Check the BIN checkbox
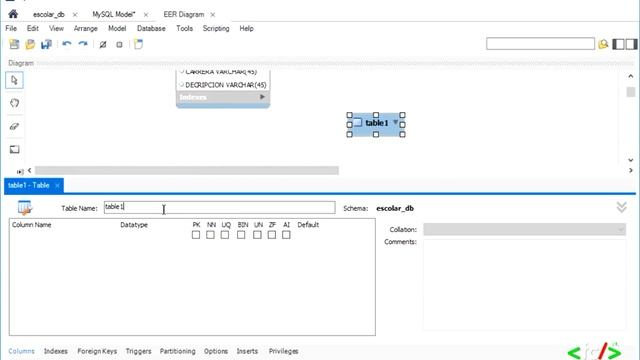Viewport: 640px width, 360px height. click(241, 235)
